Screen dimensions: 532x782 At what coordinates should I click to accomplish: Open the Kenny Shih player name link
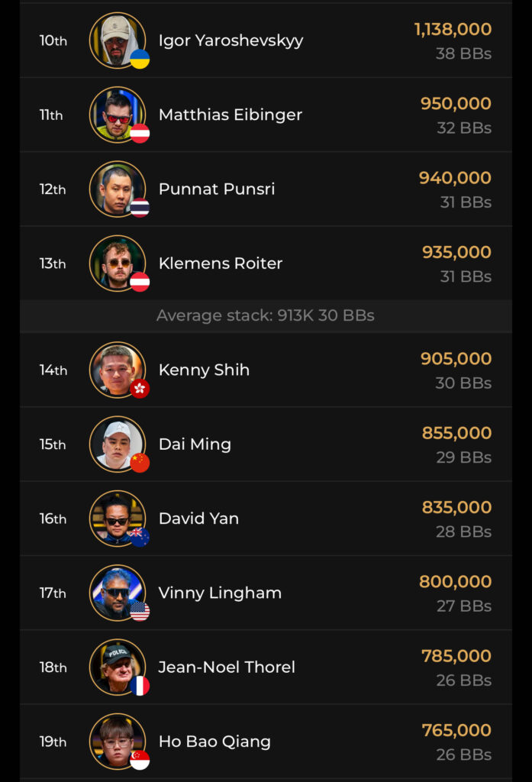[x=204, y=370]
